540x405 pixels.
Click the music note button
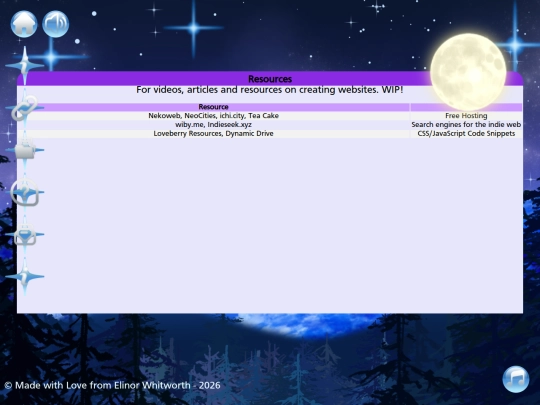[x=516, y=379]
